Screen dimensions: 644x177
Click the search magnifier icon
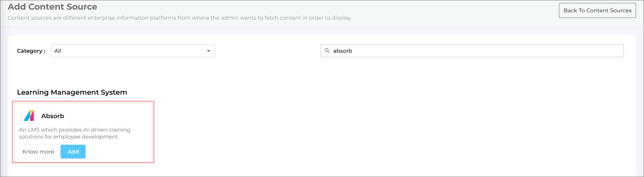[x=327, y=51]
